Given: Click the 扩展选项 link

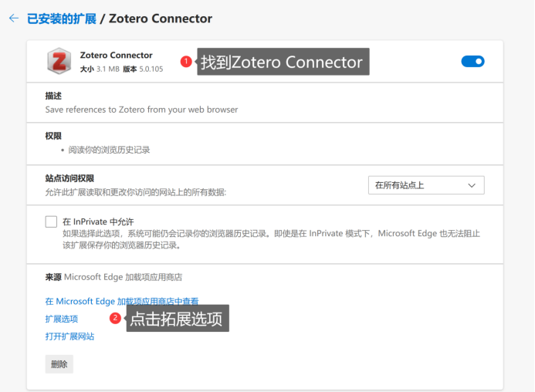Looking at the screenshot, I should click(62, 319).
